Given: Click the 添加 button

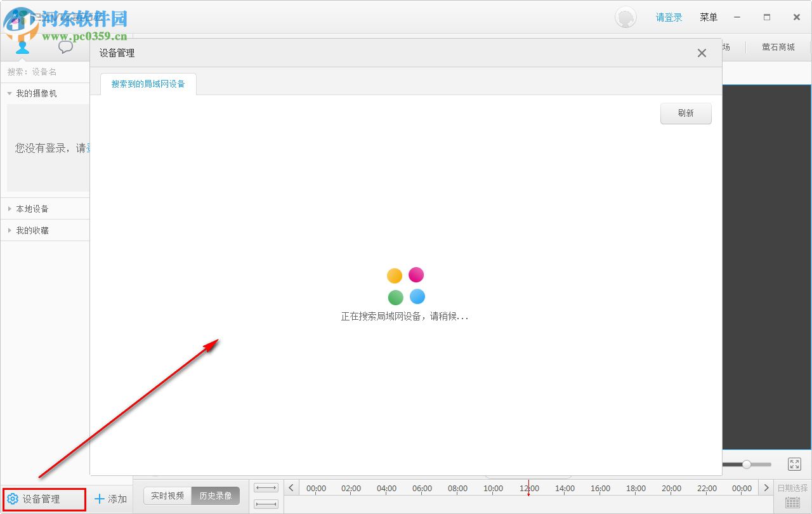Looking at the screenshot, I should tap(111, 499).
